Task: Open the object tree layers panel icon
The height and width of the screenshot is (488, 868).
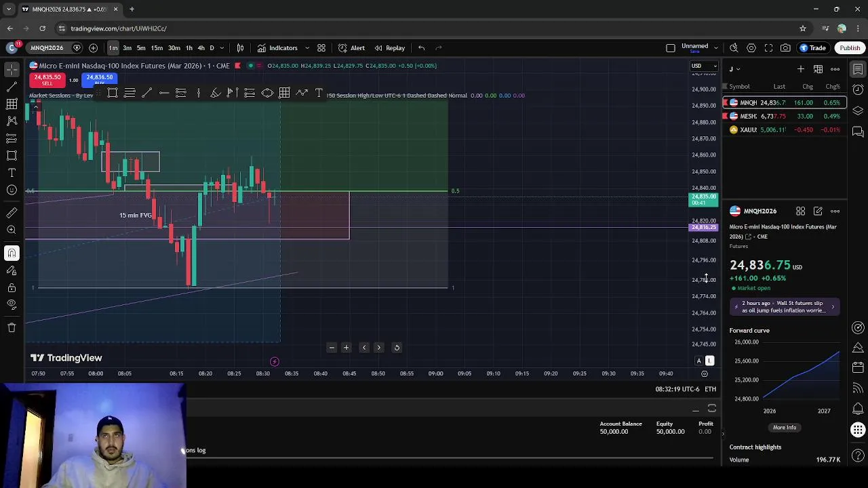Action: [x=858, y=110]
